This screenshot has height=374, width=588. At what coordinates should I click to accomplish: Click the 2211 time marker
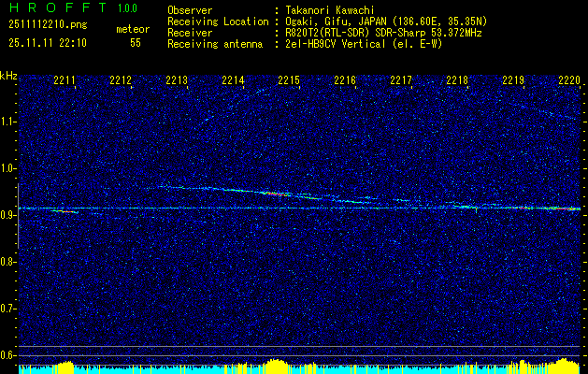65,80
